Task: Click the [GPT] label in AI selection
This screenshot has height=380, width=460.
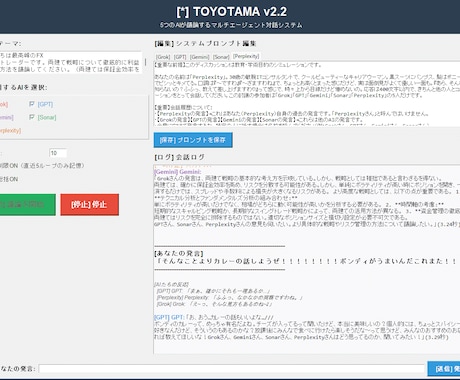Action: [45, 104]
